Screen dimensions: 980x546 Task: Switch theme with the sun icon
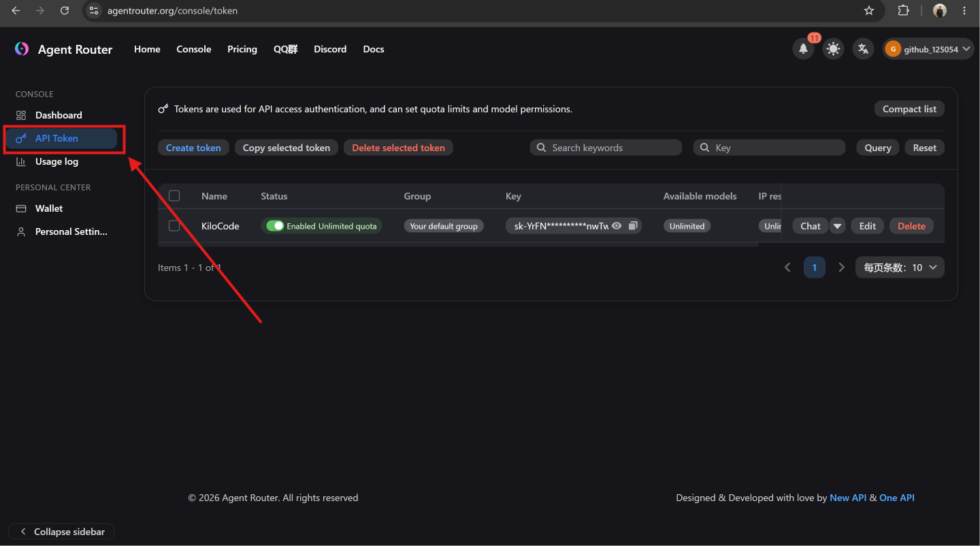coord(833,49)
